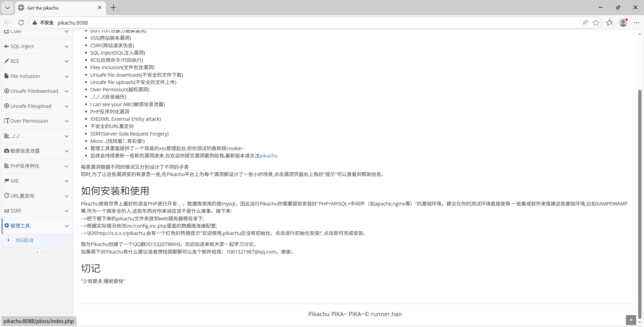This screenshot has width=644, height=327.
Task: Click the scroll-to-top arrow button
Action: (x=631, y=320)
